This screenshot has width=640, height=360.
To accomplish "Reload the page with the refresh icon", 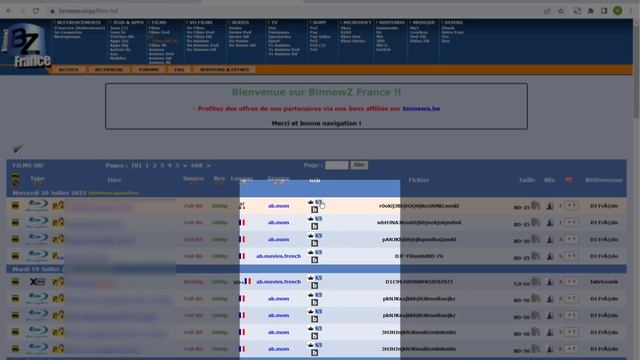I will (x=36, y=11).
